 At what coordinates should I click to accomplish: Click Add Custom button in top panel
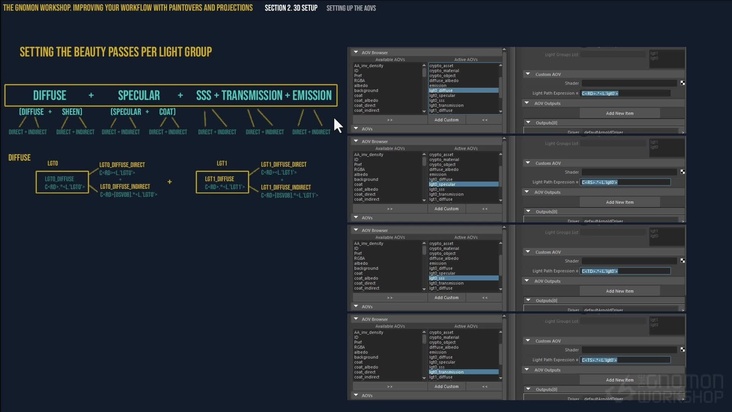[x=446, y=120]
